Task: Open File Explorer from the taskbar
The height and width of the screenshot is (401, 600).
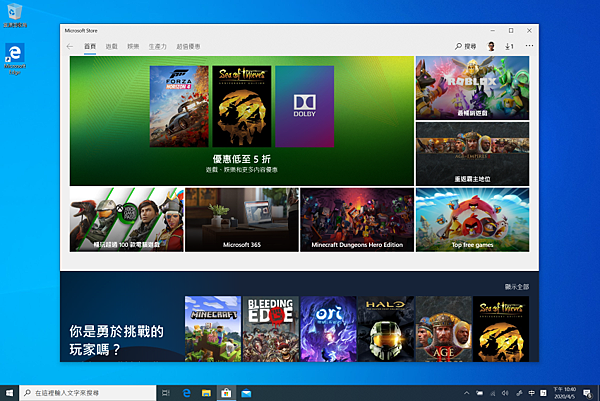Action: coord(206,393)
